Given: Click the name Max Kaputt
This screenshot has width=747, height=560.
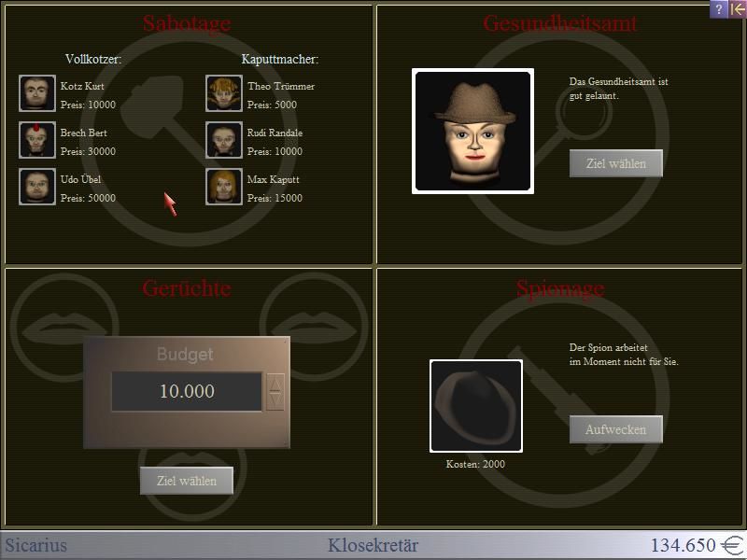Looking at the screenshot, I should point(273,179).
